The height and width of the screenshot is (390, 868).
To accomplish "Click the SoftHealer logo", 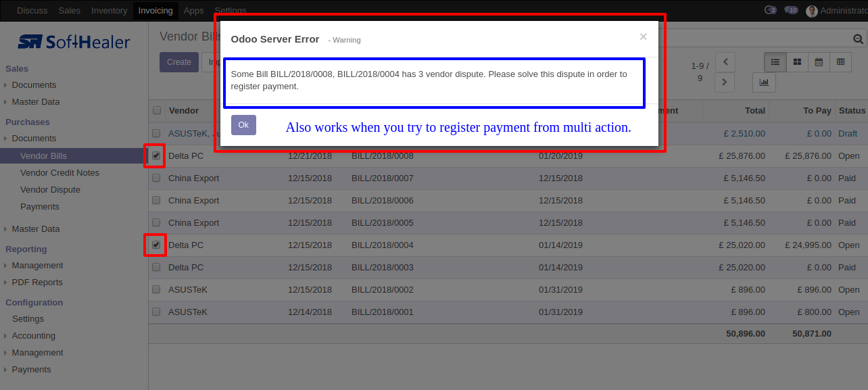I will coord(74,42).
